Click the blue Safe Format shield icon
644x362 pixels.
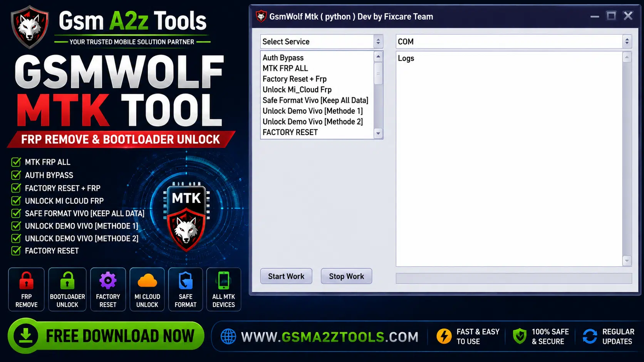point(186,280)
